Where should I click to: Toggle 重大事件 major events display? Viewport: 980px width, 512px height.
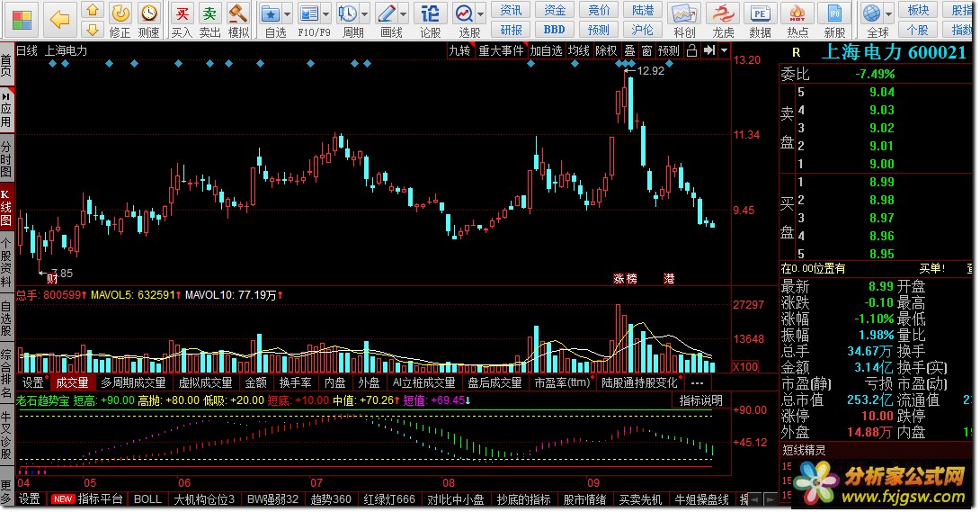501,50
